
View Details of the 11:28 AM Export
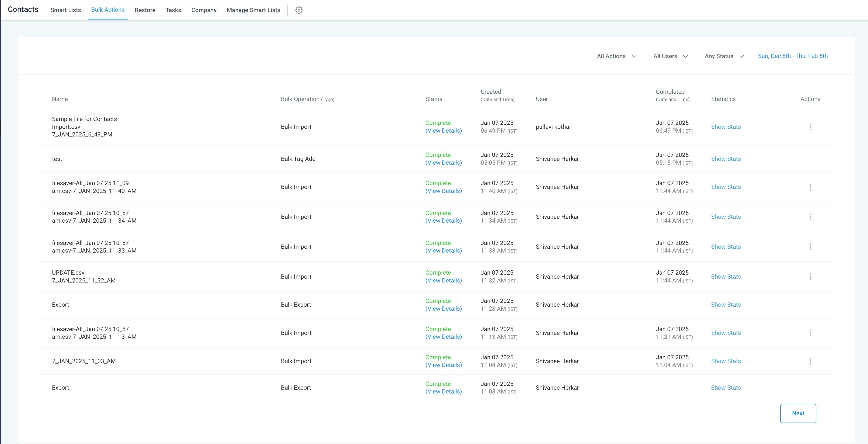(443, 309)
